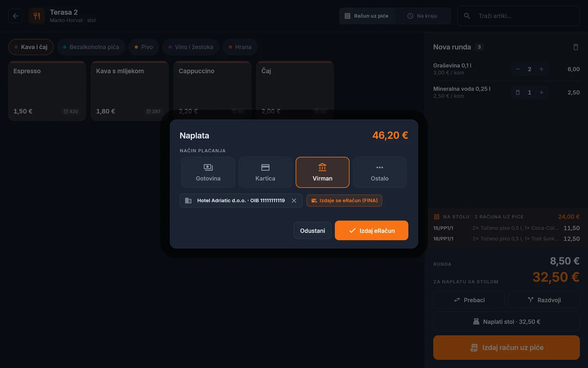Viewport: 588px width, 368px height.
Task: Open the Vino i žestoka category
Action: point(191,47)
